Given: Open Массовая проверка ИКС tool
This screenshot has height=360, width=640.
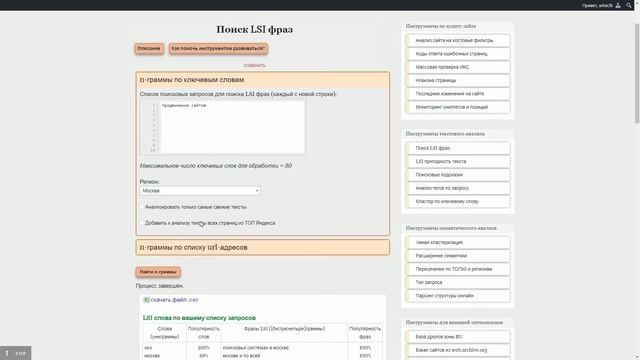Looking at the screenshot, I should point(458,67).
